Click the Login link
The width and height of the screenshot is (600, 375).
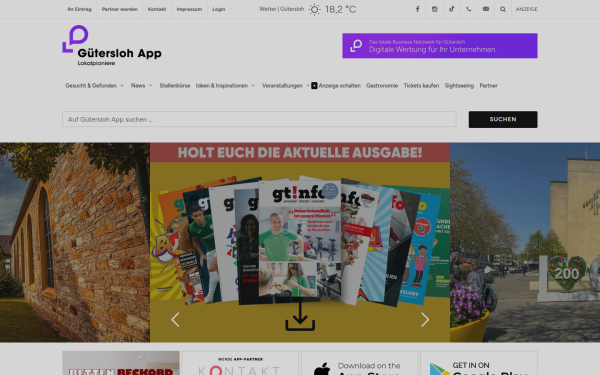218,9
